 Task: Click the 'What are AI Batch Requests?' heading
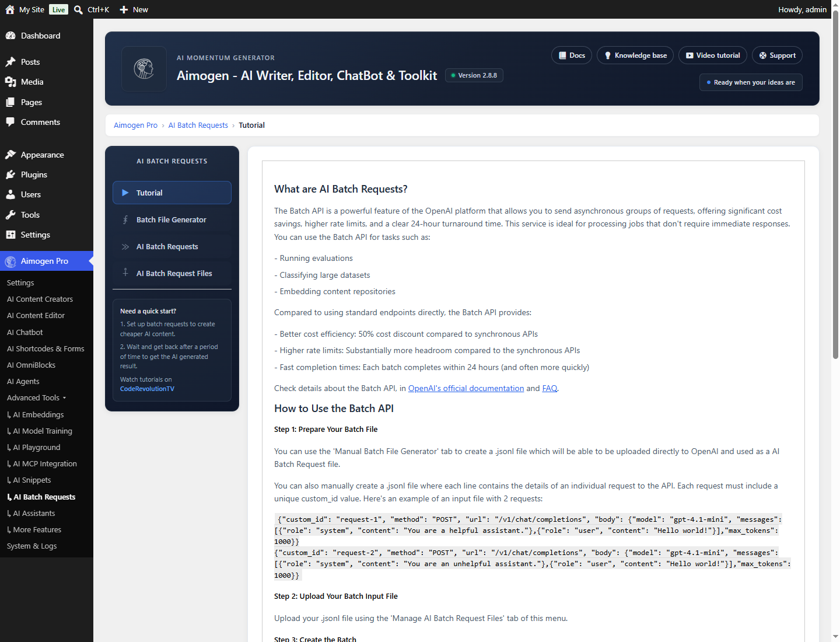pos(341,189)
